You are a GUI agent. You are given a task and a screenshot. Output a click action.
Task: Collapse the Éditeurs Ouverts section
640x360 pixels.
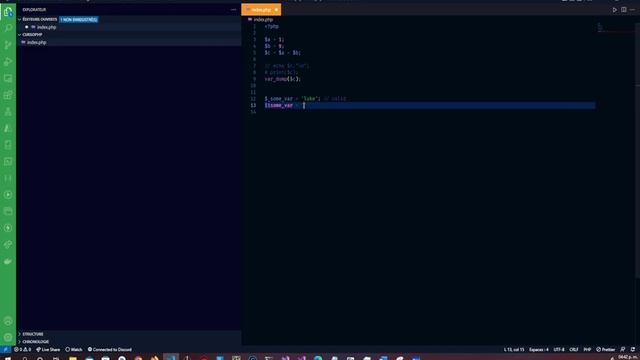coord(40,19)
